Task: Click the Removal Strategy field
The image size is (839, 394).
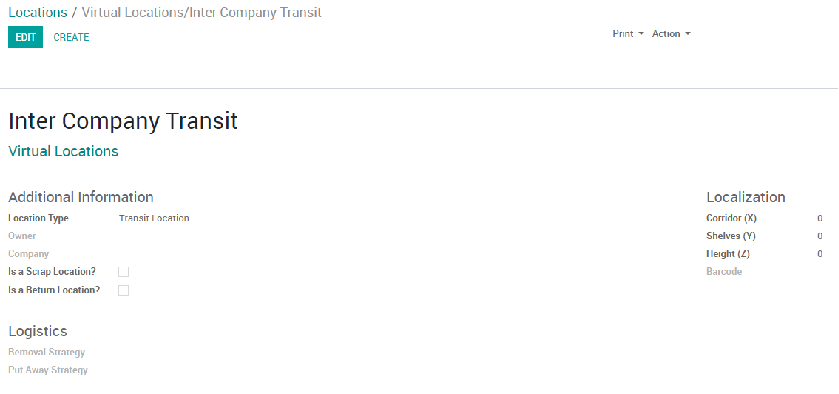Action: pyautogui.click(x=47, y=352)
